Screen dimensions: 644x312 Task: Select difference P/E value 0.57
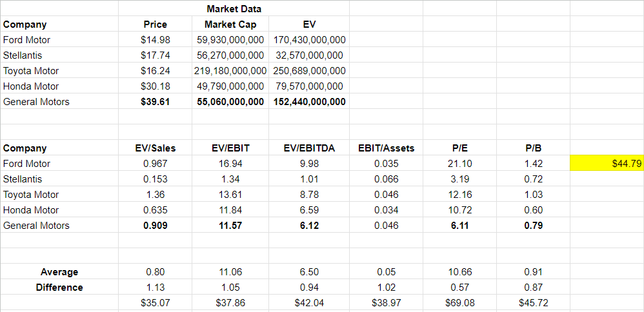(459, 288)
